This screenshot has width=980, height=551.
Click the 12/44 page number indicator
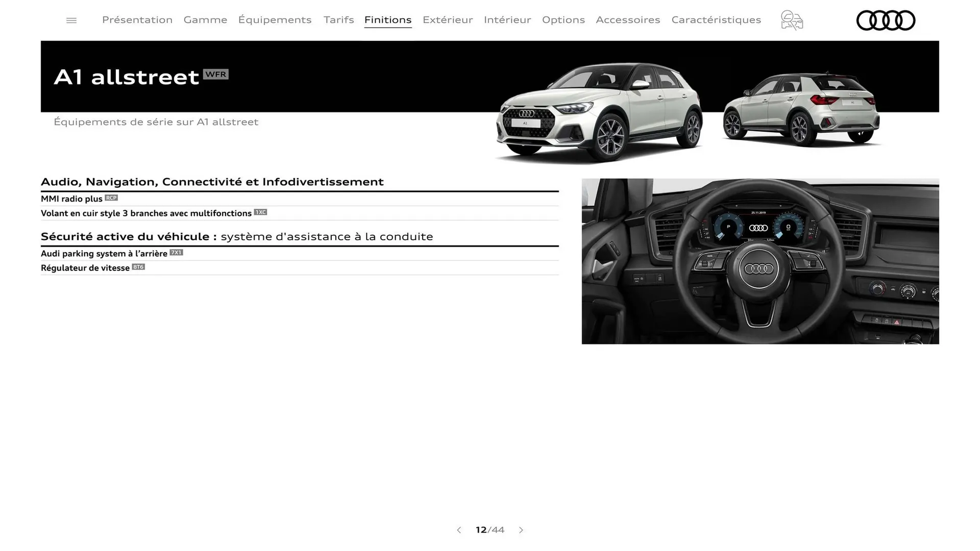click(489, 530)
